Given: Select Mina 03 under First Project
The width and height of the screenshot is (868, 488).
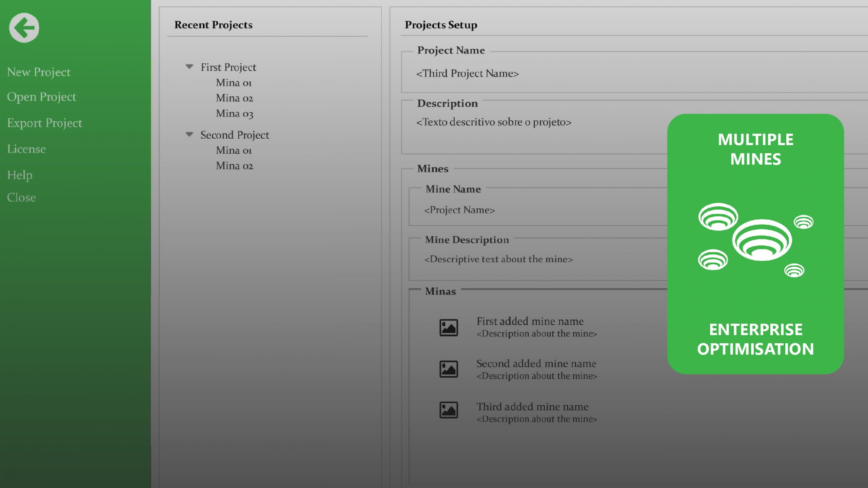Looking at the screenshot, I should (235, 114).
